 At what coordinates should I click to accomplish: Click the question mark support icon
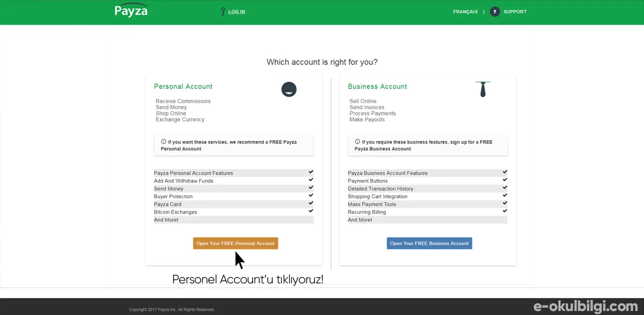[x=495, y=12]
